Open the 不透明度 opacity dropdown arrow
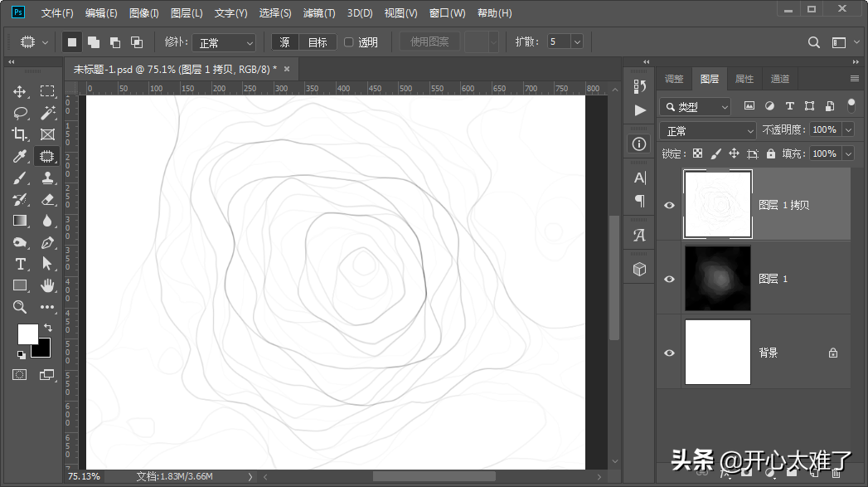Image resolution: width=868 pixels, height=487 pixels. (847, 130)
